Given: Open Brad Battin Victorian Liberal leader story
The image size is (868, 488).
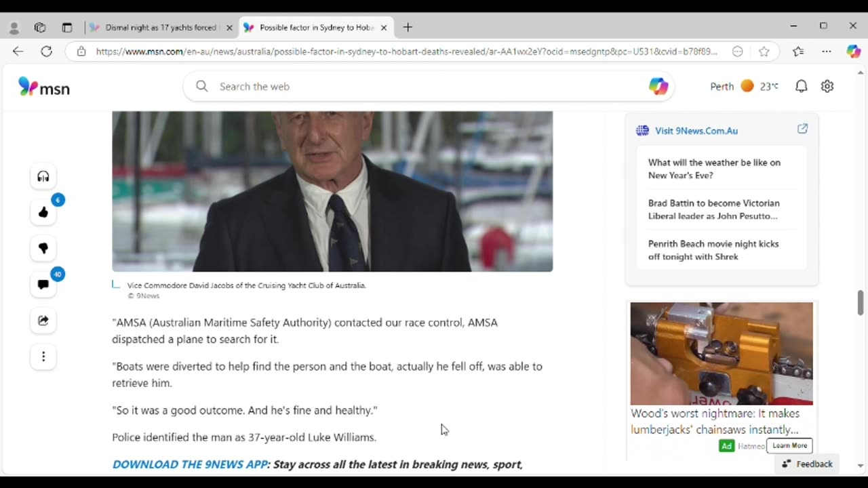Looking at the screenshot, I should pyautogui.click(x=714, y=209).
